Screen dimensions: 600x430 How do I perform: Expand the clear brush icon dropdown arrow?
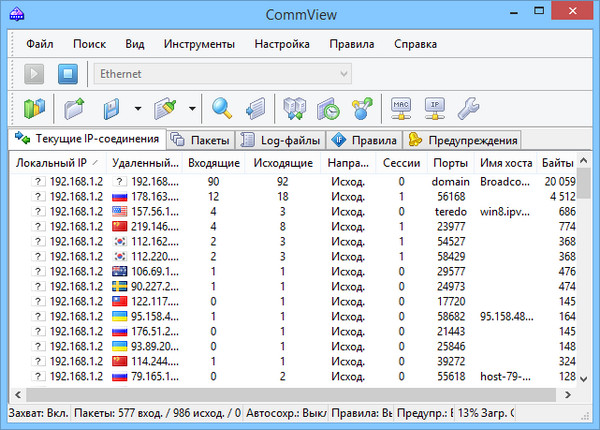(x=190, y=107)
